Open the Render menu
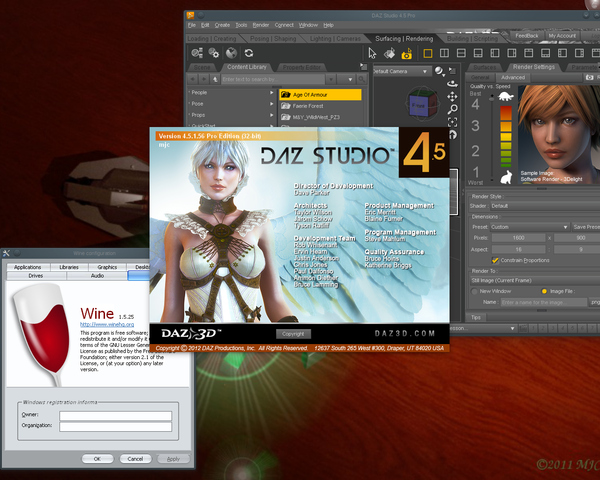Viewport: 600px width, 480px height. click(x=261, y=25)
